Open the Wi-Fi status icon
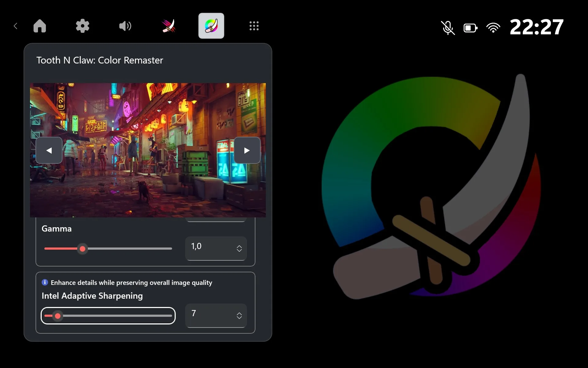Image resolution: width=588 pixels, height=368 pixels. click(493, 28)
